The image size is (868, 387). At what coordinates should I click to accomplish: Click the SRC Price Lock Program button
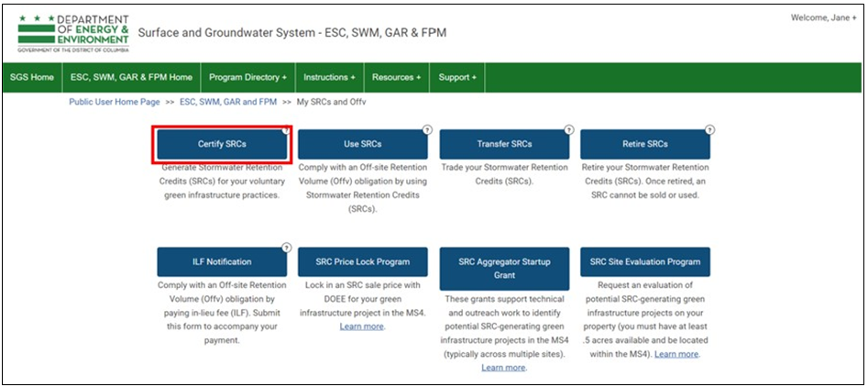(x=363, y=262)
